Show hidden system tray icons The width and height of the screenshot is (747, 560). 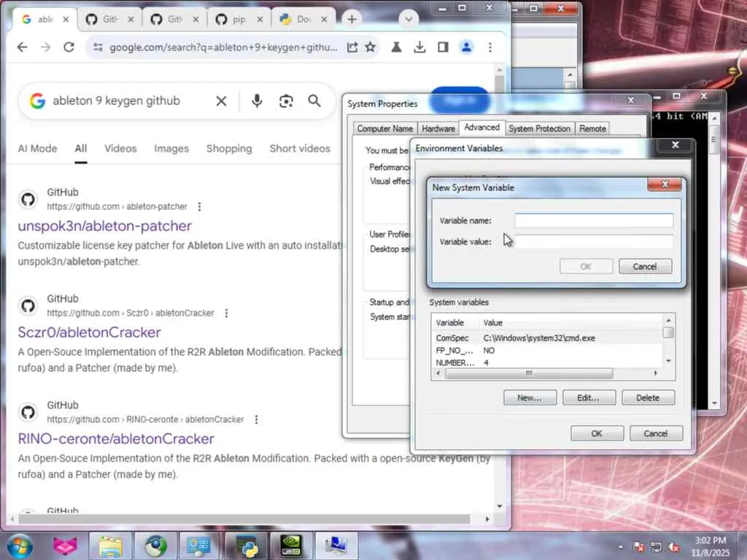[620, 547]
